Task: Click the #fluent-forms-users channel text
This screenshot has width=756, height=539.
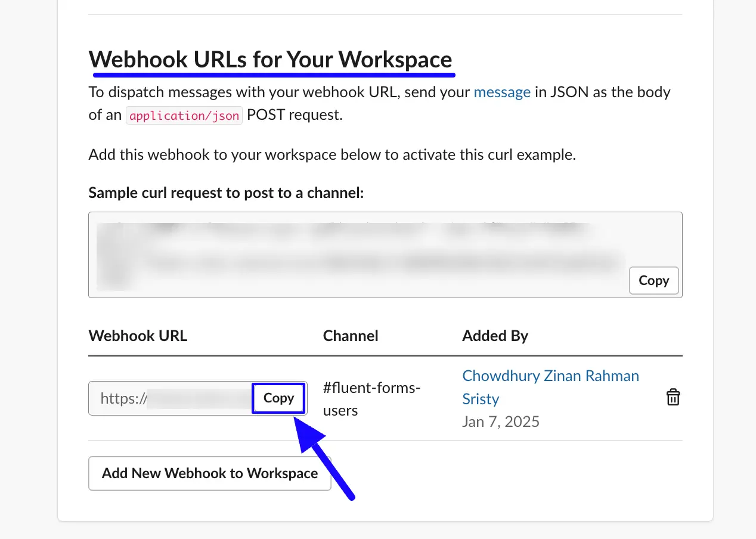Action: click(x=371, y=399)
